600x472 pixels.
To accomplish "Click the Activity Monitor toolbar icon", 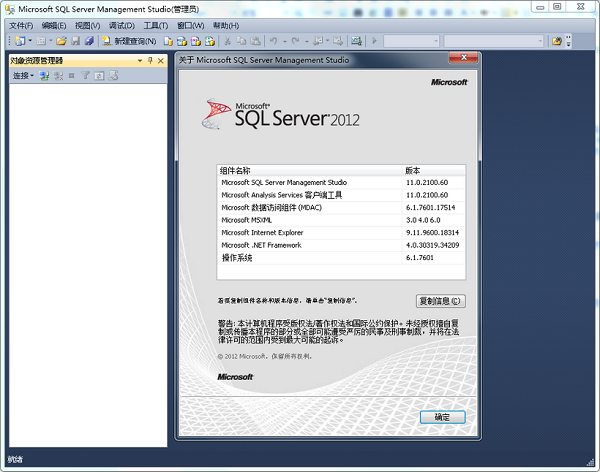I will pos(357,41).
